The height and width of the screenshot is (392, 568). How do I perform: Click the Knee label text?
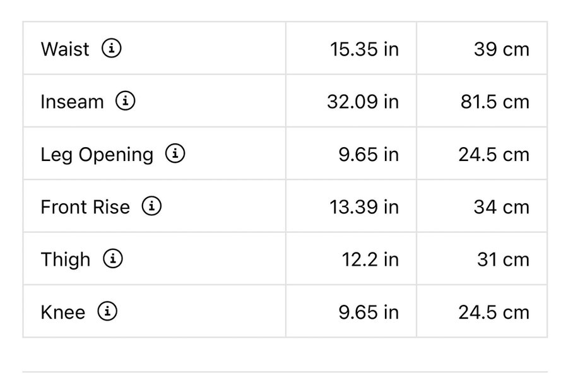pos(62,312)
